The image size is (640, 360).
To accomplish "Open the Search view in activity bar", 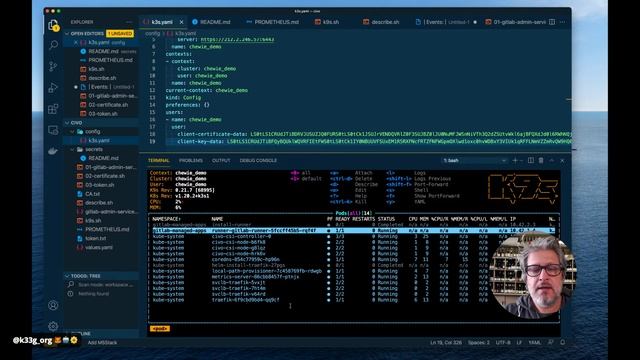I will 53,45.
